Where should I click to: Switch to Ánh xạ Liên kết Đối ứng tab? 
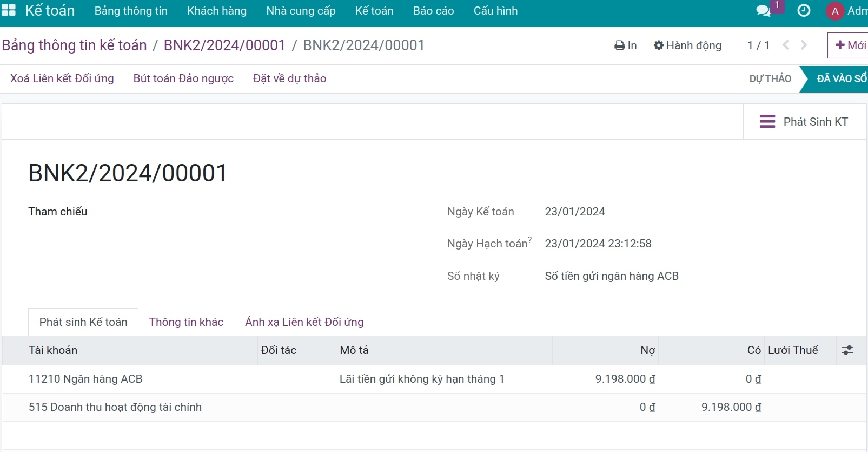tap(304, 322)
